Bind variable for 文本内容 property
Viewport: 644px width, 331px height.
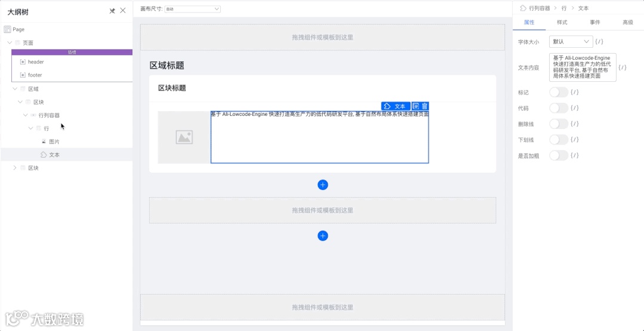click(x=623, y=67)
